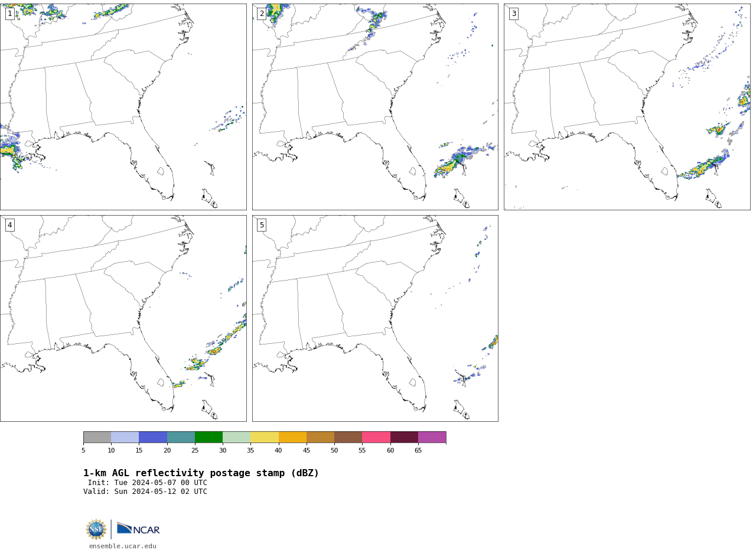Click the yellow 35-40 dBZ swatch
Screen dimensions: 756x553
tap(265, 437)
